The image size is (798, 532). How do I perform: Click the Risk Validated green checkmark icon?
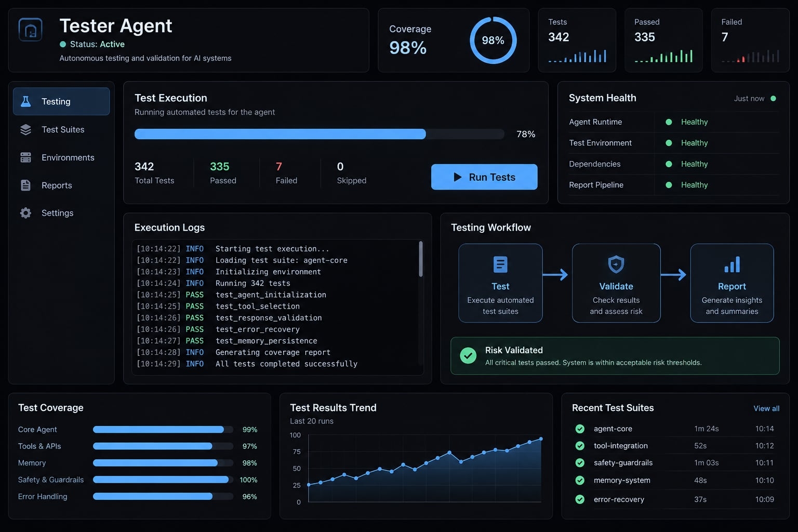tap(468, 355)
